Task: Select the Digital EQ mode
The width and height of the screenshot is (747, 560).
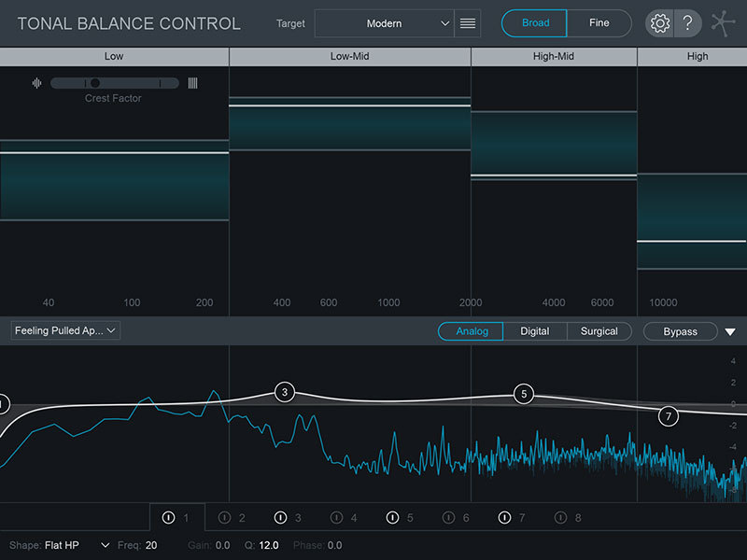Action: pos(535,331)
